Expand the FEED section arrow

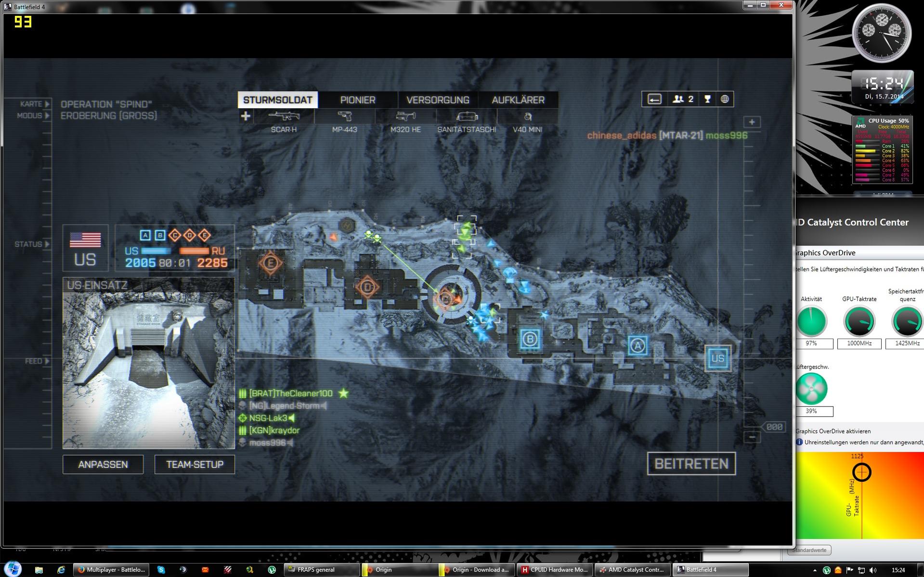47,361
